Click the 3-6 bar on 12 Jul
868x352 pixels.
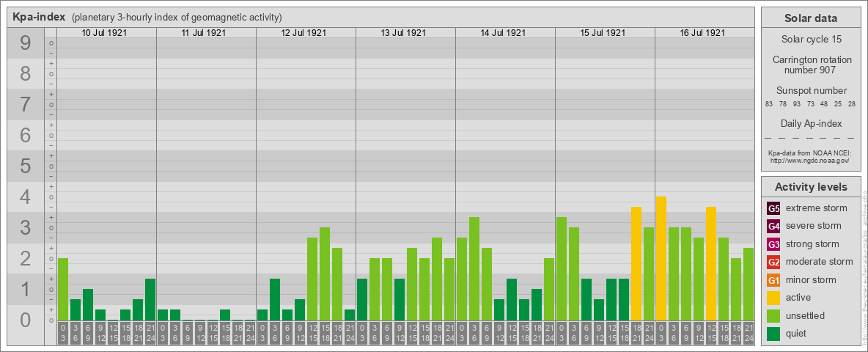275,299
